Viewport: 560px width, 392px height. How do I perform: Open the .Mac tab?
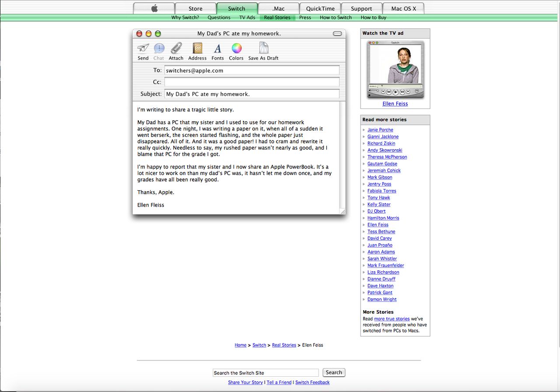278,8
